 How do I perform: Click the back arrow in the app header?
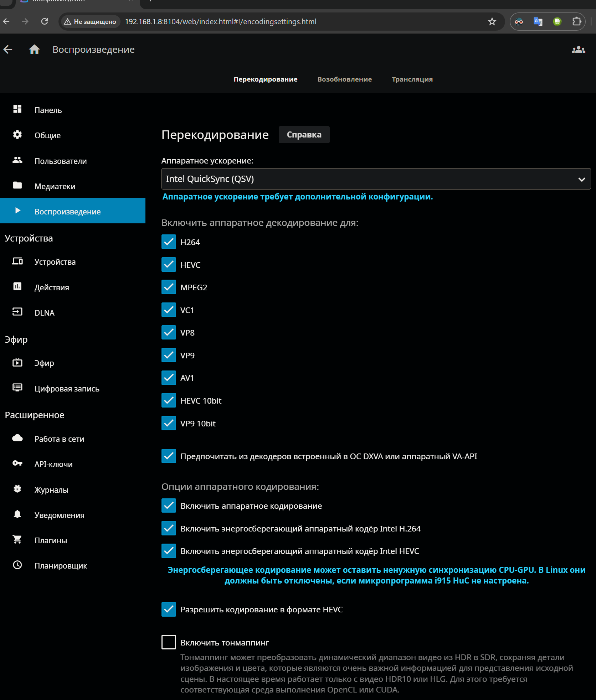coord(8,50)
